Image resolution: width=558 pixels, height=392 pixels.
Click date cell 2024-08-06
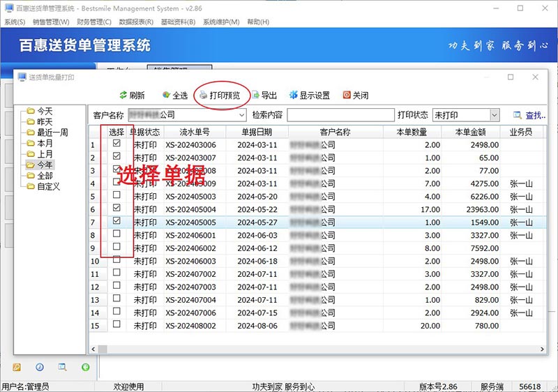tap(257, 326)
